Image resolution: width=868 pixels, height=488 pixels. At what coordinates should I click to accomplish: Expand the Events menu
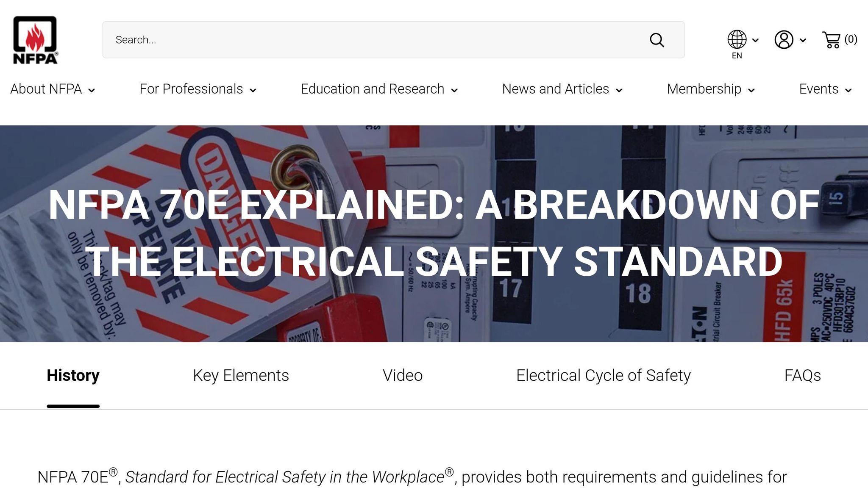826,89
